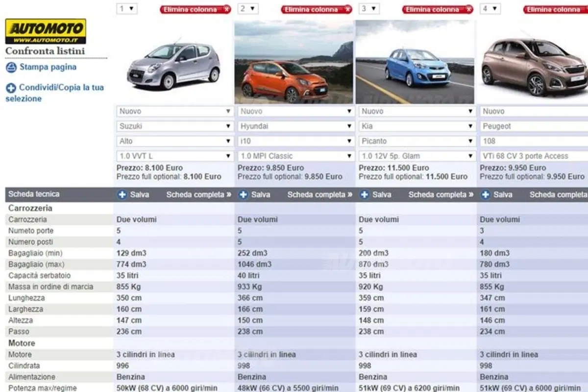Screen dimensions: 588x392
Task: Click the plus icon beside Condividi/Copia
Action: click(x=11, y=88)
